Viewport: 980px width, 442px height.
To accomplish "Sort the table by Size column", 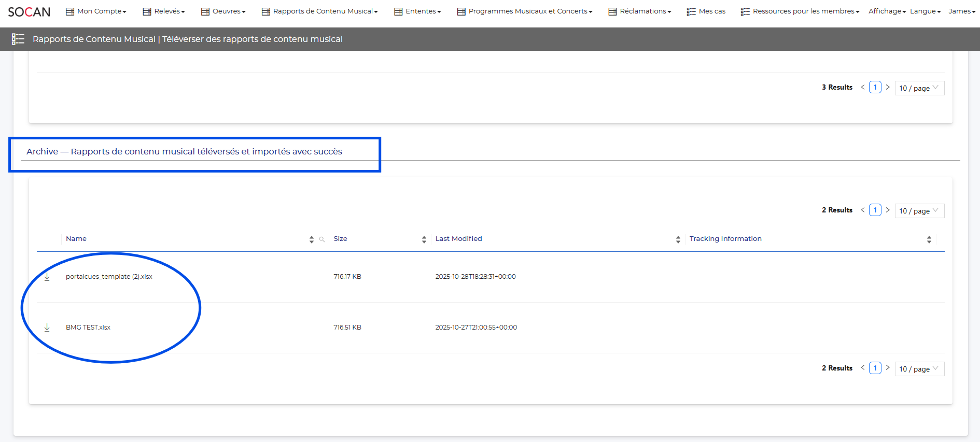I will [x=424, y=239].
